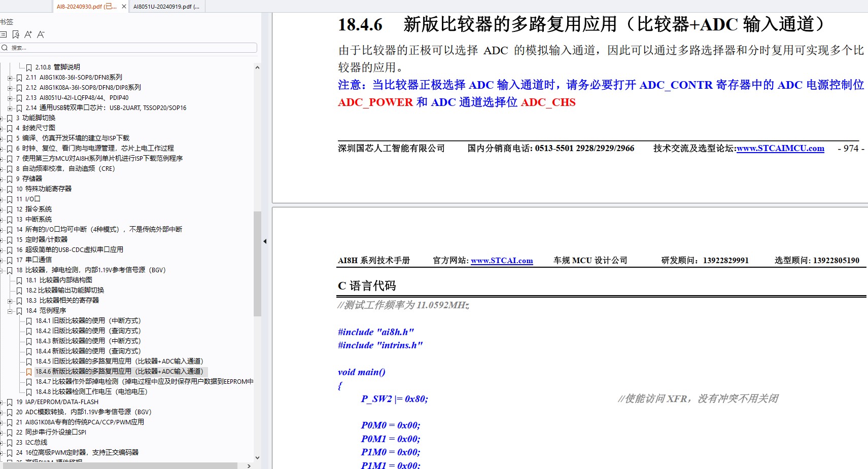Expand the 18.3 比较器相关的寄存器 node
Image resolution: width=868 pixels, height=469 pixels.
10,301
